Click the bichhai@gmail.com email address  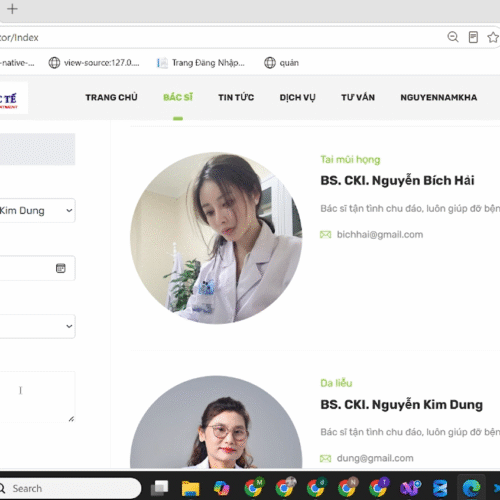click(x=380, y=235)
